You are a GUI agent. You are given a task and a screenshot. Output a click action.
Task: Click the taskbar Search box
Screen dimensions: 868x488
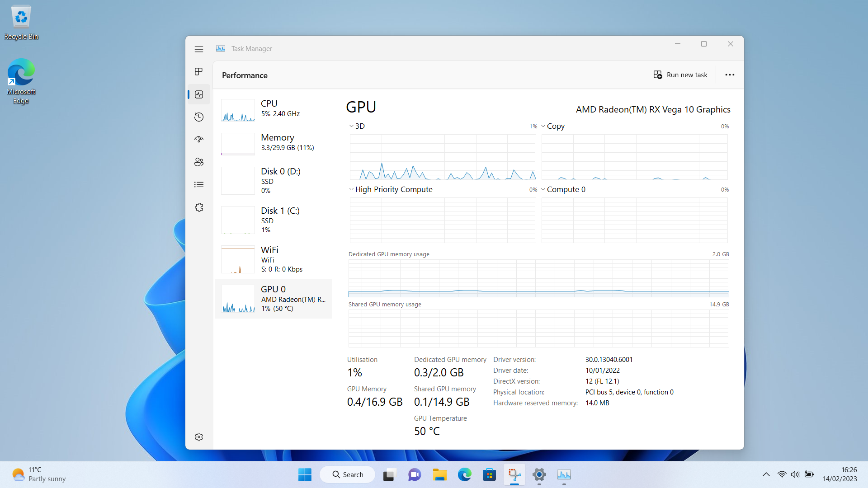coord(347,474)
